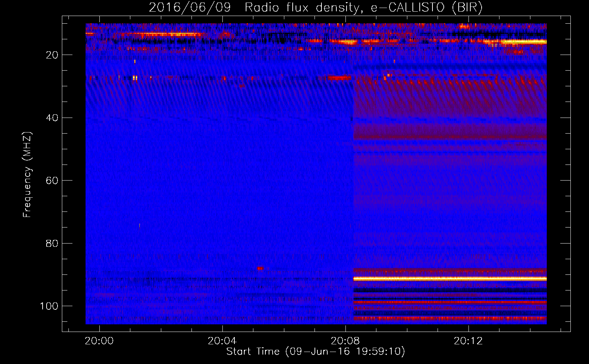Click the '20:04' time tick label
This screenshot has height=364, width=589.
tap(222, 341)
